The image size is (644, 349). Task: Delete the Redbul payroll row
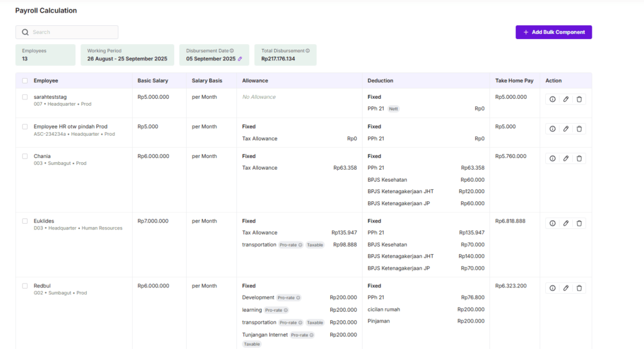tap(579, 288)
